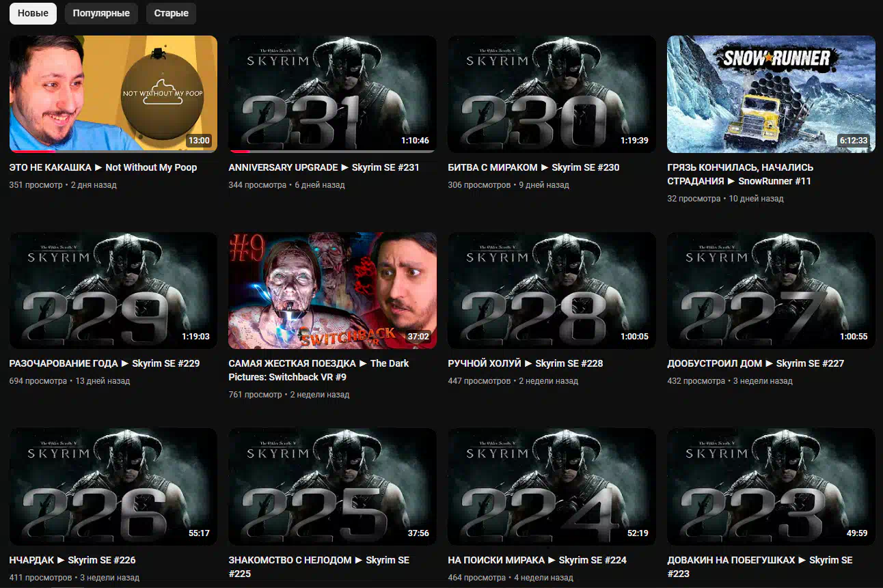
Task: Click the title НА ПОИСКИ МИРАКА ► Skyrim SE #224
Action: tap(537, 560)
